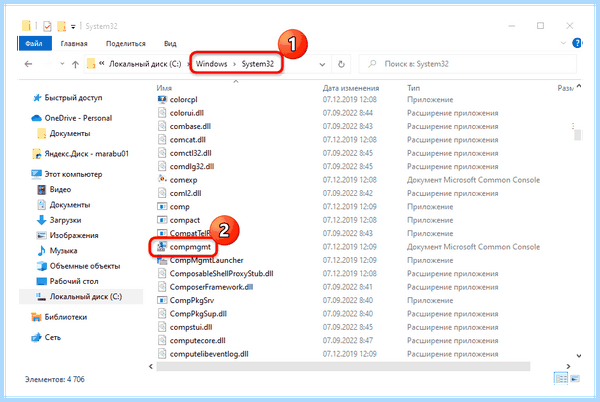The height and width of the screenshot is (402, 600).
Task: Expand the ribbon chevron
Action: point(563,43)
